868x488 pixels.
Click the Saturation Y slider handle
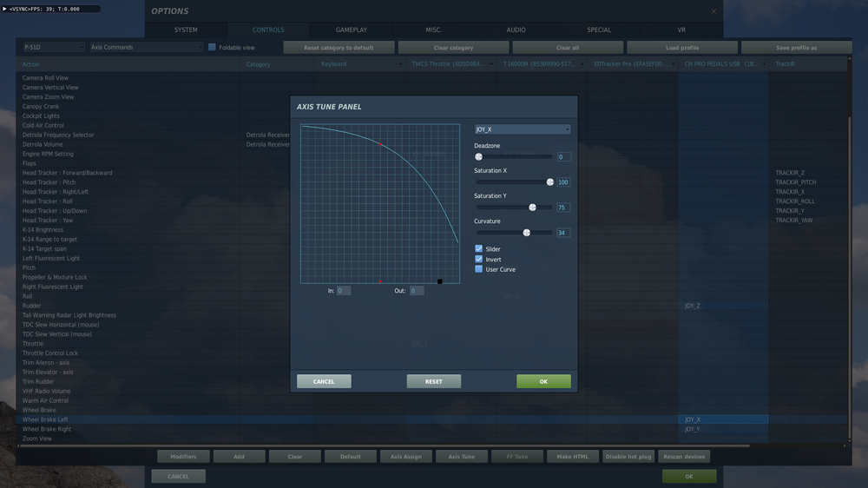[x=533, y=208]
